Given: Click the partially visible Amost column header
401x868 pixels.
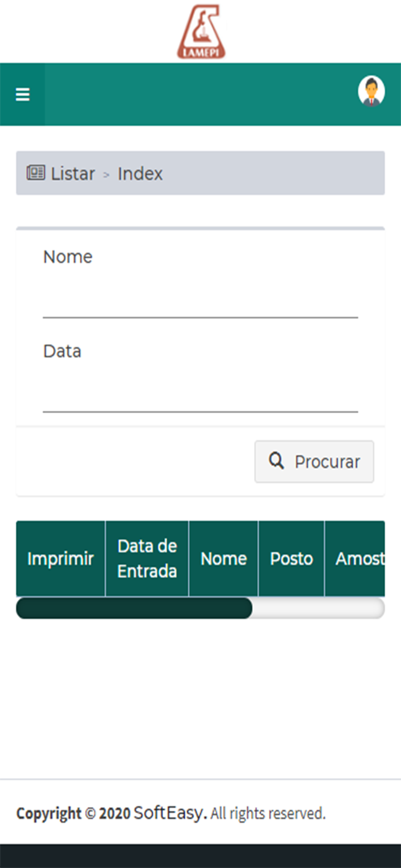Looking at the screenshot, I should tap(355, 559).
